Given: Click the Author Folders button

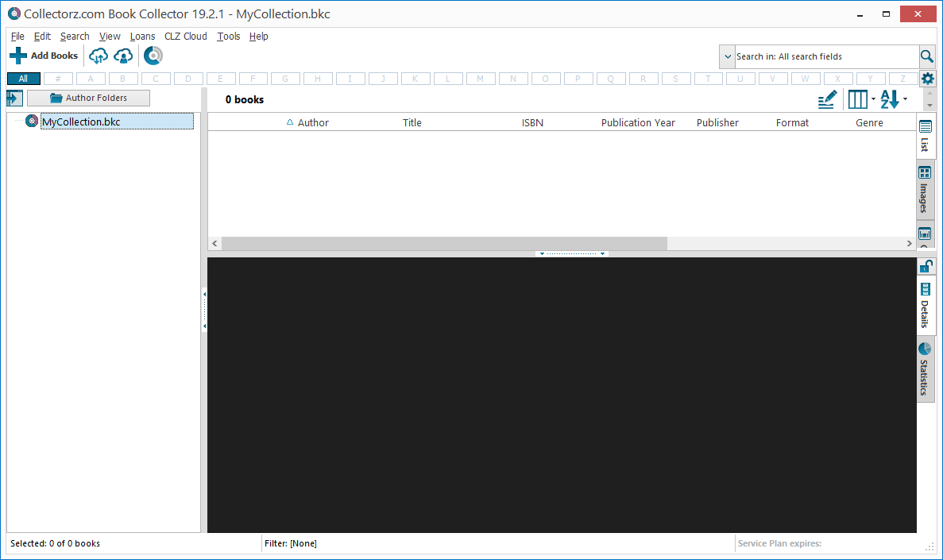Looking at the screenshot, I should click(88, 98).
